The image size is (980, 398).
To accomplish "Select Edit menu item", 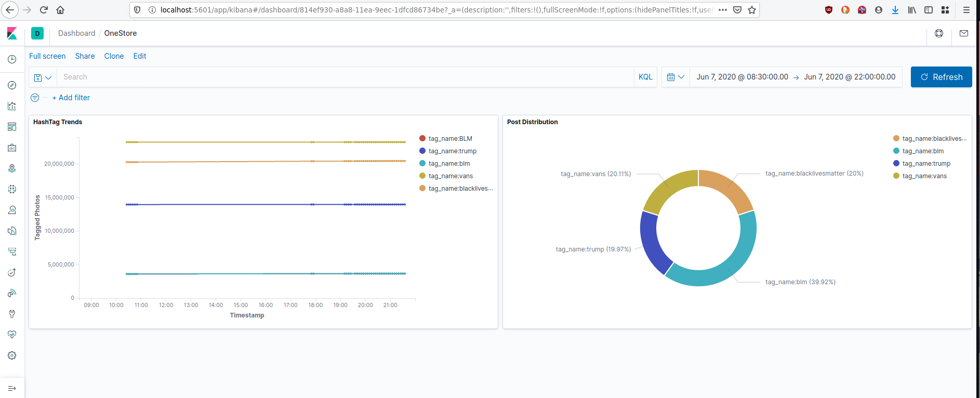I will (x=140, y=56).
